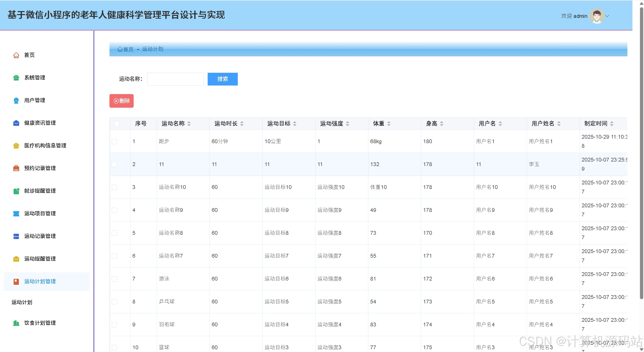Click the blue 运动记录管理 icon
The image size is (644, 352).
point(16,236)
